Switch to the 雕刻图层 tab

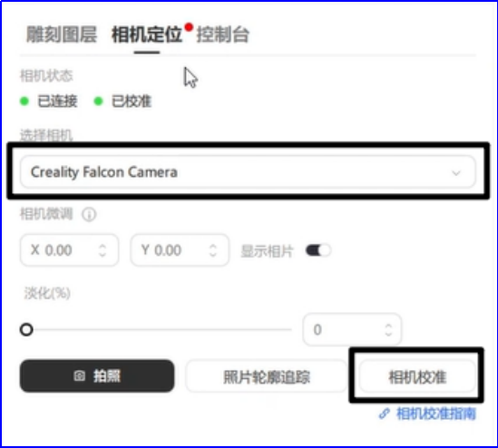pyautogui.click(x=62, y=34)
